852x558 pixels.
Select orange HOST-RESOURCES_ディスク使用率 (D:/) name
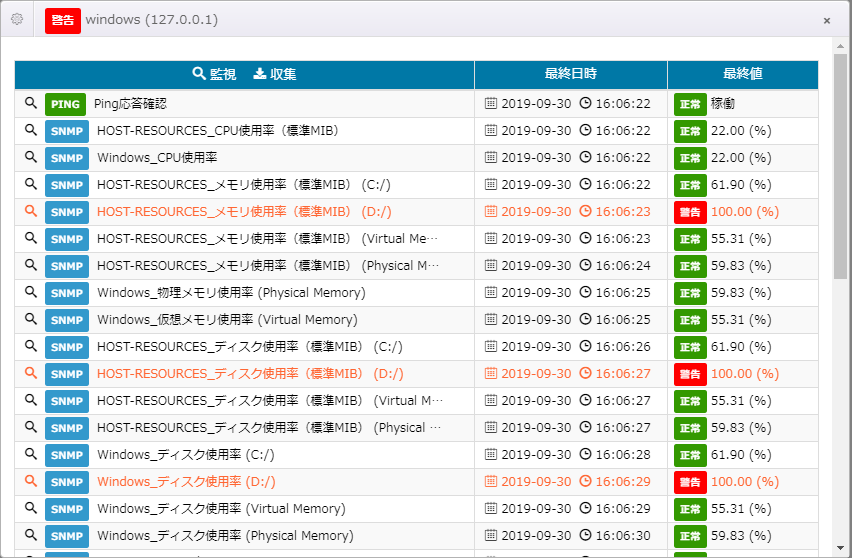coord(250,374)
